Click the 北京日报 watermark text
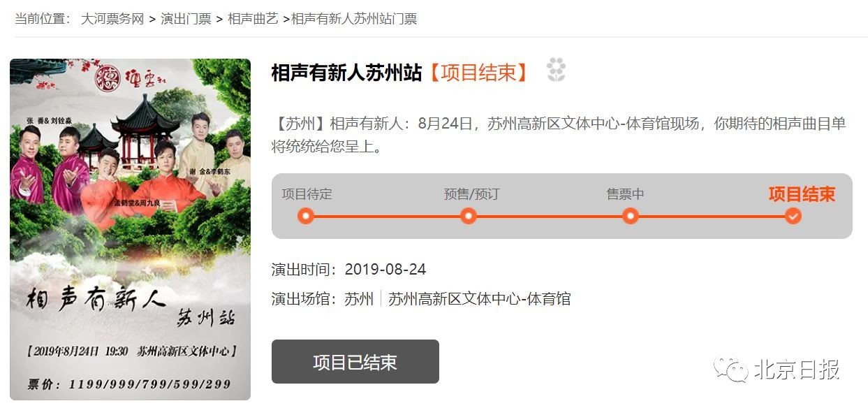 click(x=797, y=370)
